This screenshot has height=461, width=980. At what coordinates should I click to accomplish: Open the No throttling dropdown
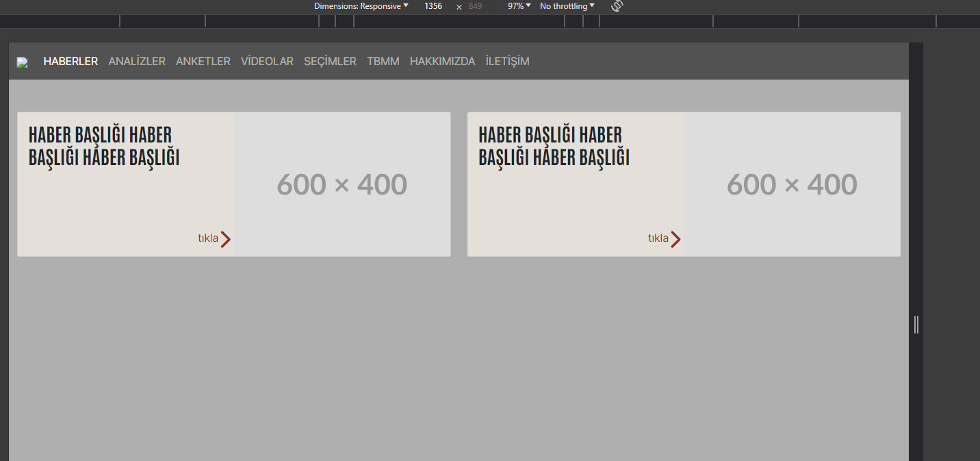pos(567,6)
